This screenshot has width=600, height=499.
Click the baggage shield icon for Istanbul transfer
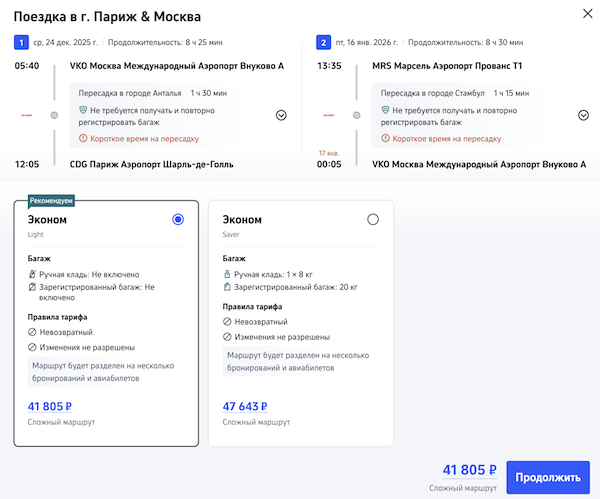[x=386, y=110]
